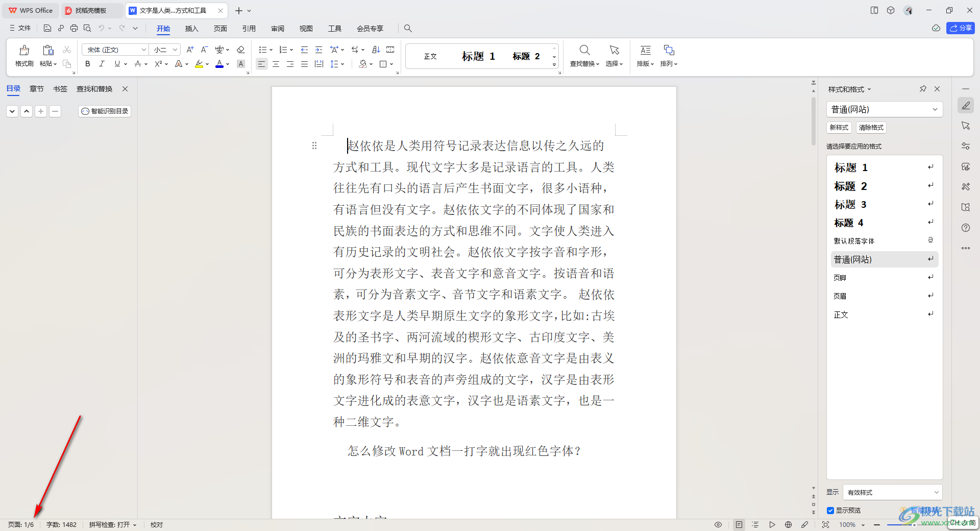
Task: Click the help question mark icon in sidebar
Action: (x=966, y=228)
